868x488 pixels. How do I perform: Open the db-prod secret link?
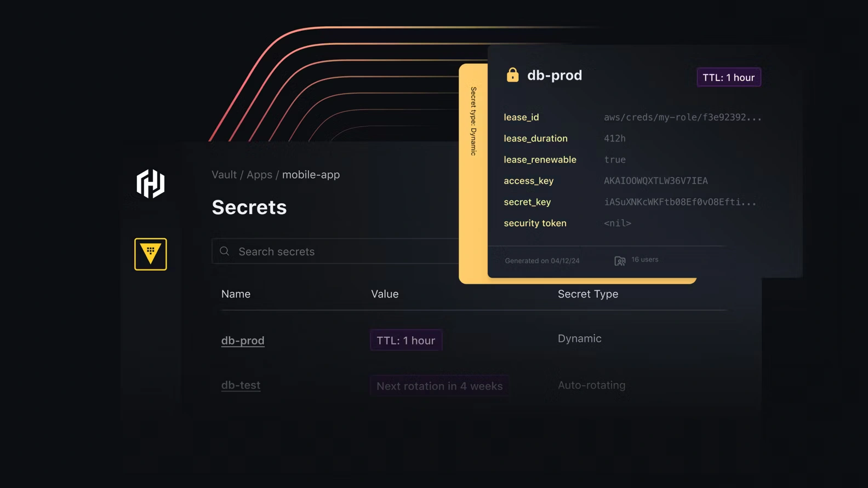click(x=243, y=341)
